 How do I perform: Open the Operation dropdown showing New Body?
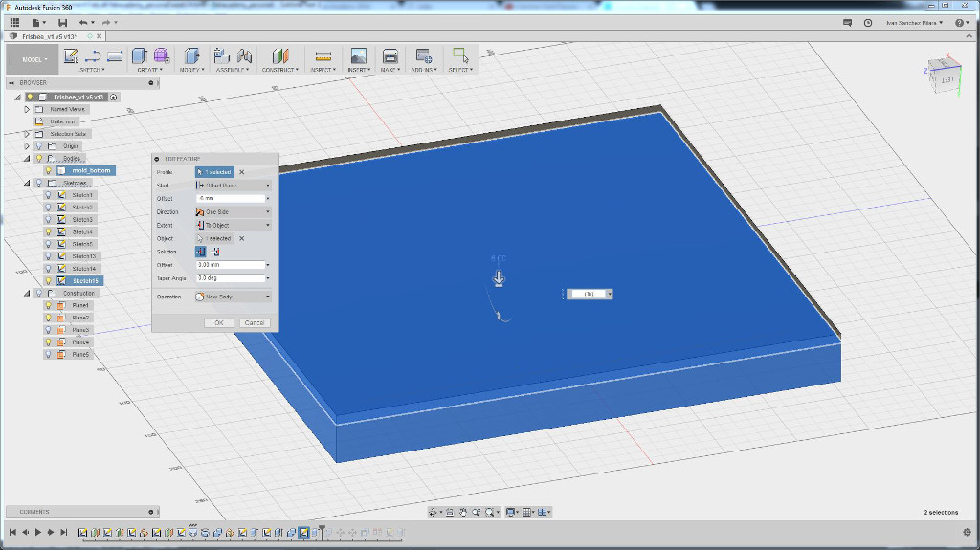click(234, 297)
